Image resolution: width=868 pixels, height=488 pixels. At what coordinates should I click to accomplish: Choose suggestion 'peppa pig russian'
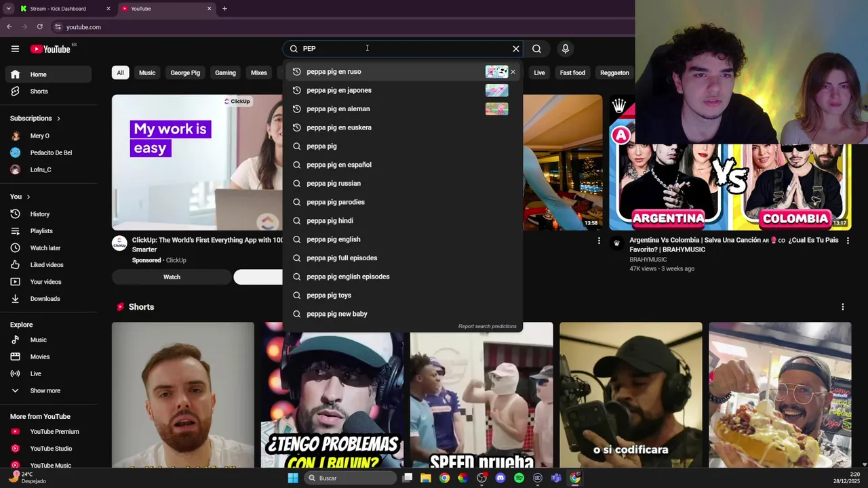coord(403,184)
